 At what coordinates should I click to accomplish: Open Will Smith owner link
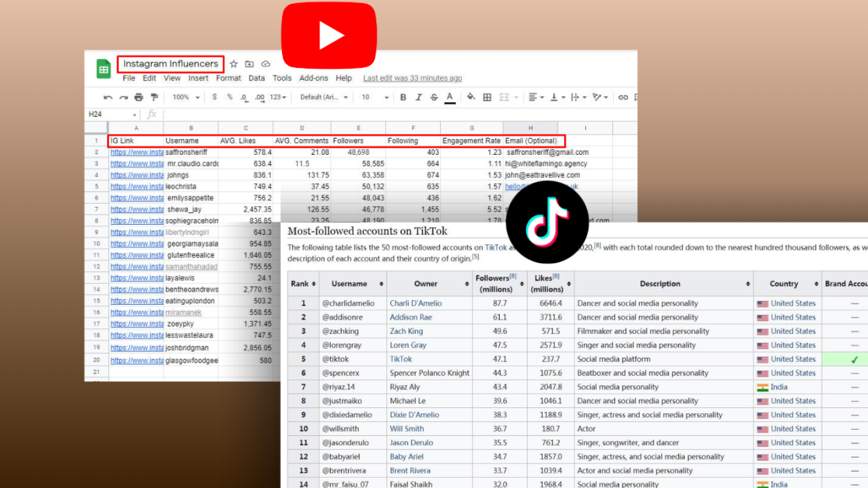coord(407,428)
